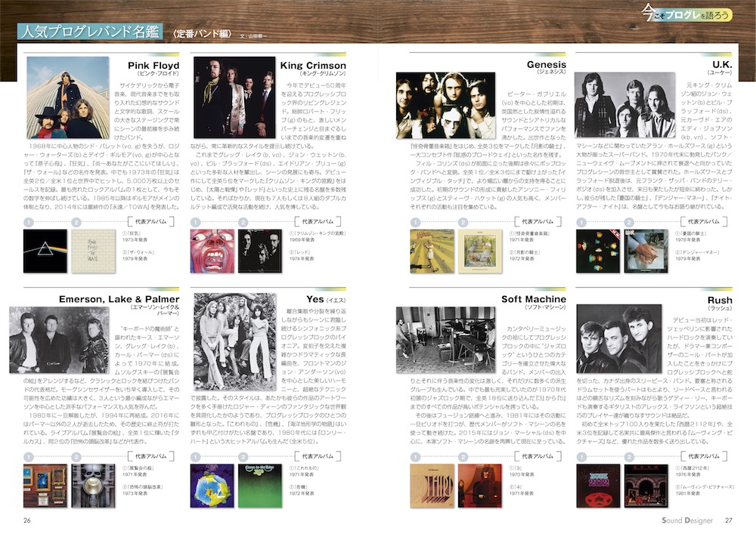Click the 今こそプログレを語ろう corner header
Screen dimensions: 756x534
click(686, 14)
